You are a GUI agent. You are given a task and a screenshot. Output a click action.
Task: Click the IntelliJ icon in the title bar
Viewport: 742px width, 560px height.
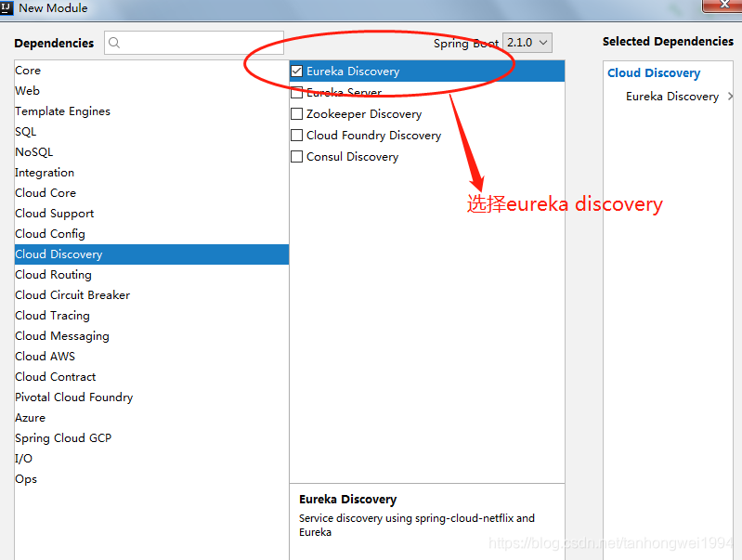pos(7,7)
